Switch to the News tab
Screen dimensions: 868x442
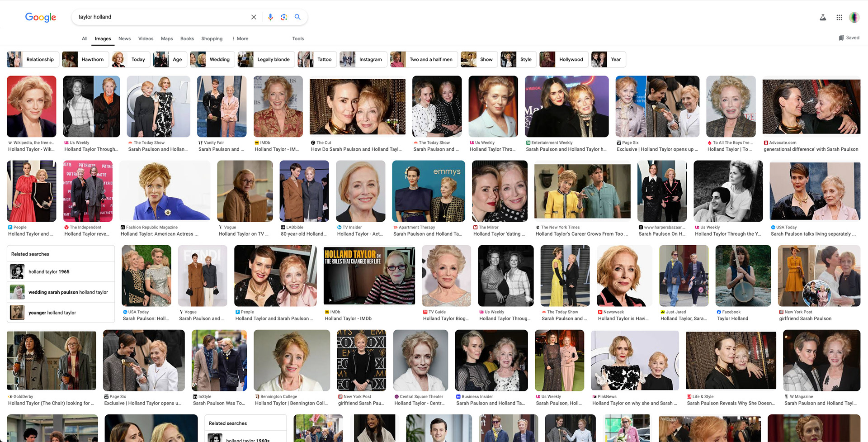click(x=124, y=38)
